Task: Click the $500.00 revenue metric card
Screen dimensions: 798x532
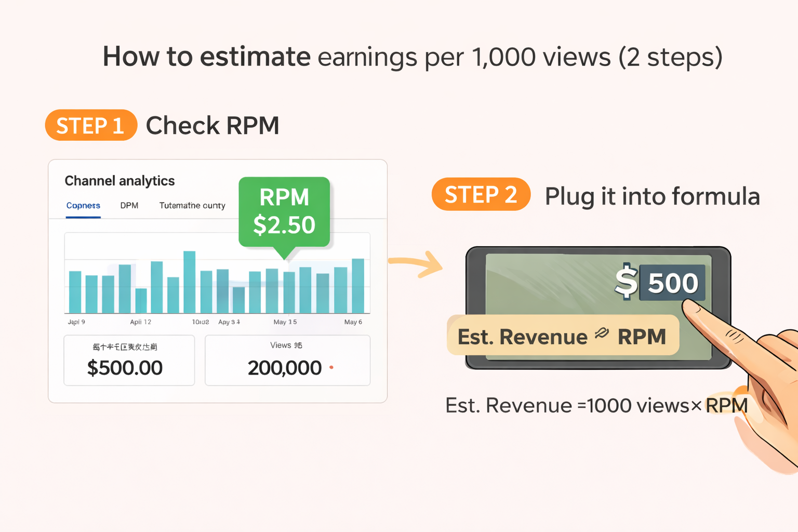Action: pyautogui.click(x=129, y=361)
